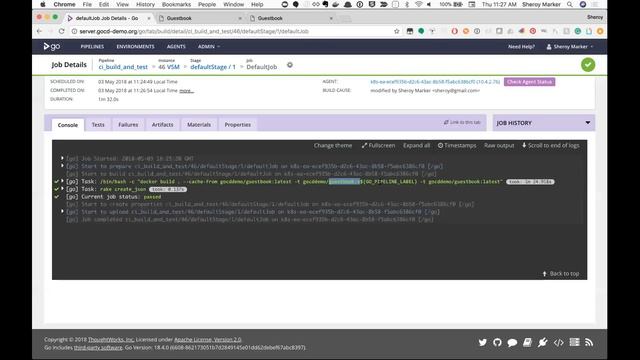640x360 pixels.
Task: Open the ci_build_and_test pipeline link
Action: tap(123, 67)
